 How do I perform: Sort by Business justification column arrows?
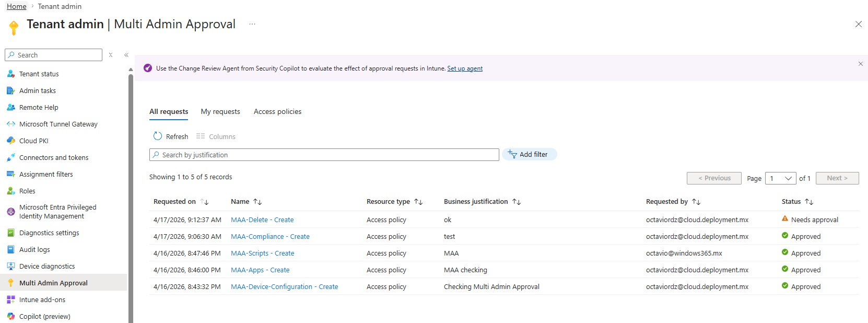coord(517,202)
